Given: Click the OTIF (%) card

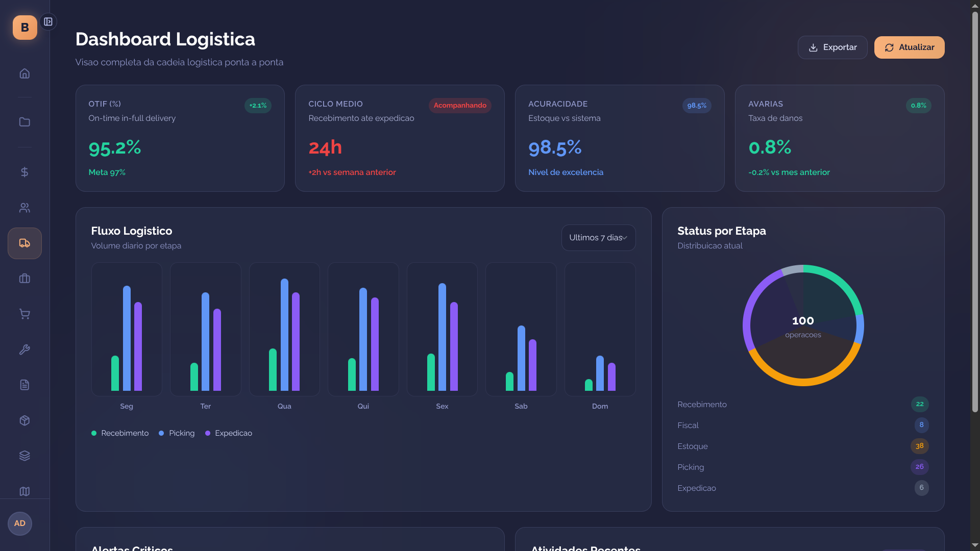Looking at the screenshot, I should (x=180, y=138).
